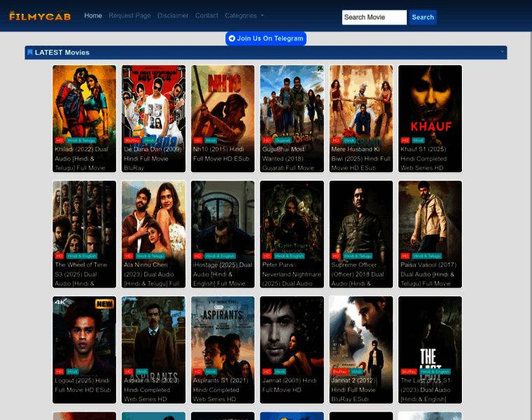The image size is (532, 420).
Task: Click HD badge on iHostage card
Action: [198, 255]
